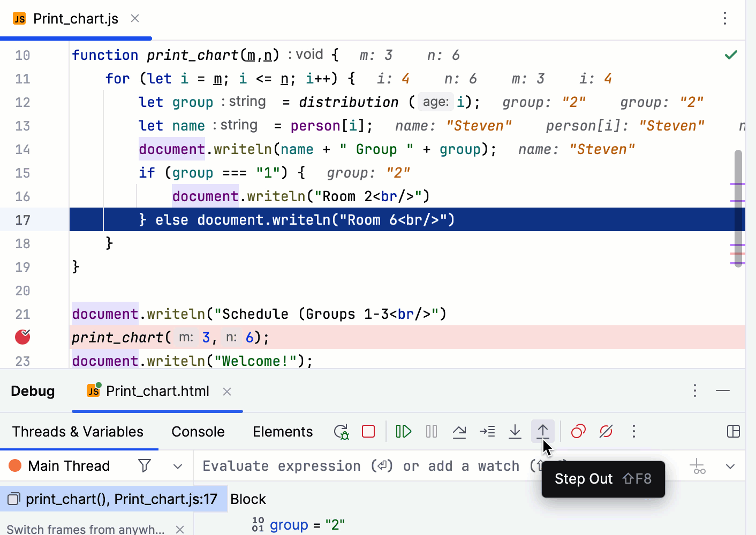Open the Layout Settings icon in debug toolbar
Screen dimensions: 756x535
point(734,431)
